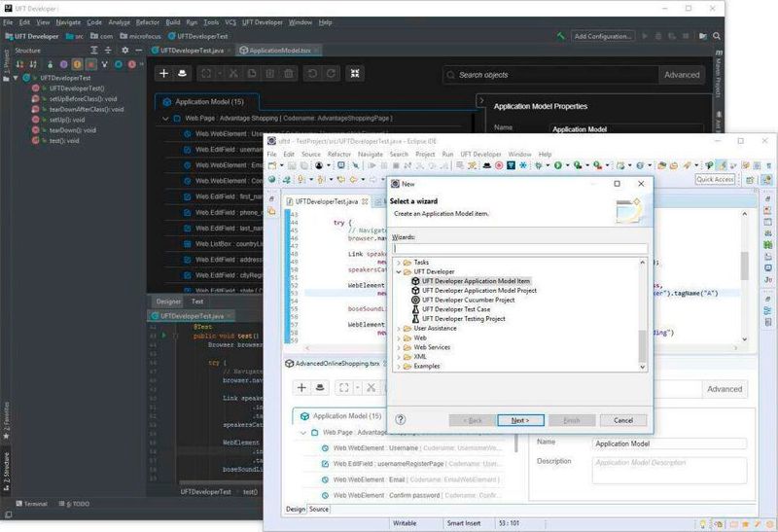The image size is (778, 532).
Task: Click the green run gutter arrow beside test()
Action: point(163,336)
